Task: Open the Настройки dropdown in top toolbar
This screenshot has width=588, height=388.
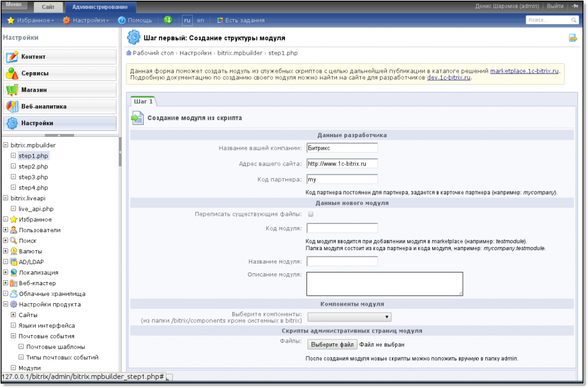Action: click(x=86, y=20)
